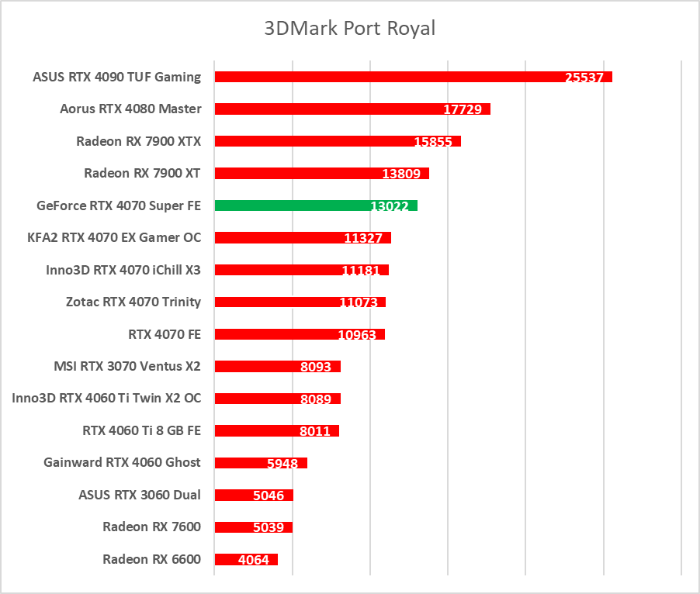Viewport: 700px width, 594px height.
Task: Select the 15855 score value
Action: tap(433, 142)
